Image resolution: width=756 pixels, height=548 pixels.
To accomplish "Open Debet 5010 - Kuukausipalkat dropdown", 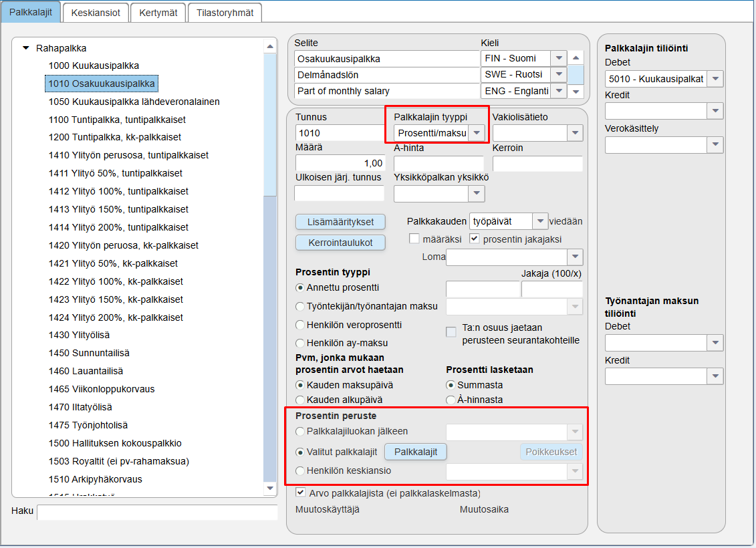I will click(x=715, y=79).
